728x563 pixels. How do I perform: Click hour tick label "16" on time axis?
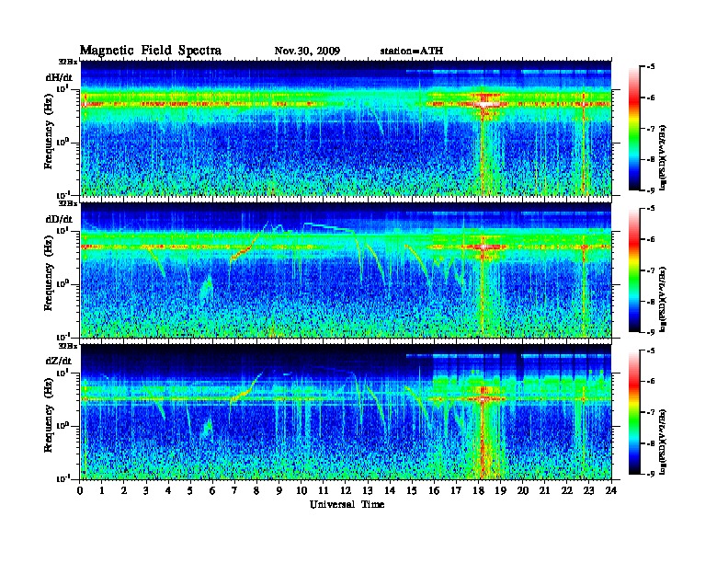click(x=434, y=491)
